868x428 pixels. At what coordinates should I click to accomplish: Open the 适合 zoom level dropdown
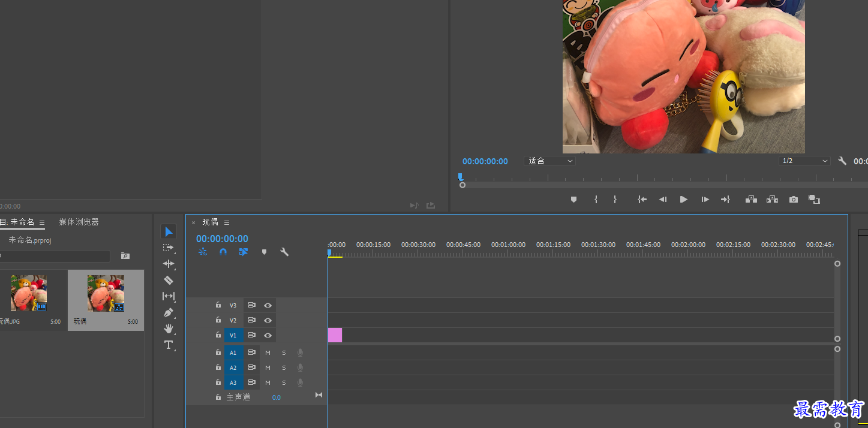point(549,161)
